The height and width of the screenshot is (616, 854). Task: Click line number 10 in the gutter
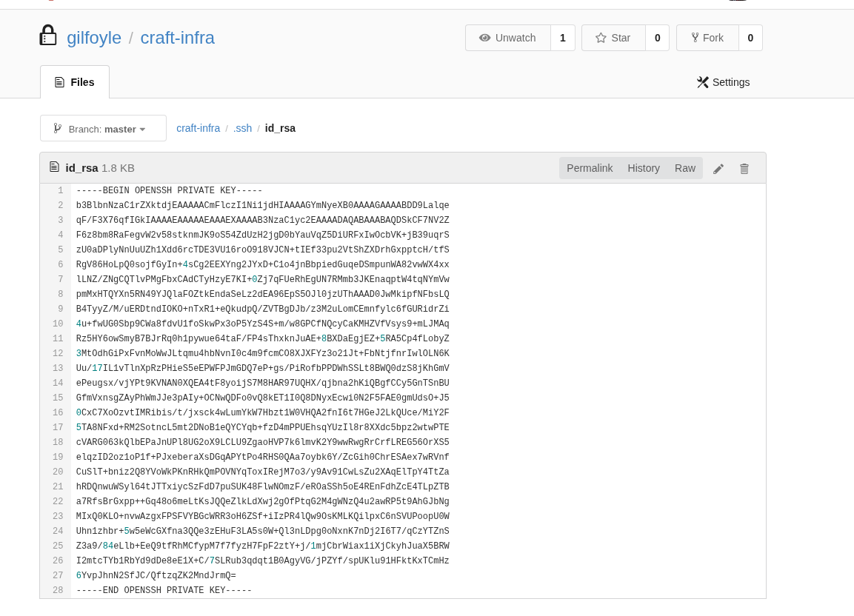click(58, 324)
